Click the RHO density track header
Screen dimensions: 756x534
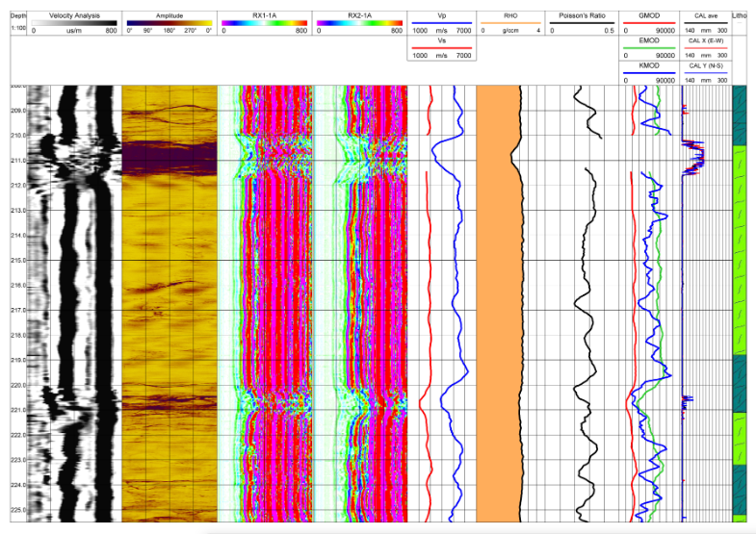click(509, 15)
